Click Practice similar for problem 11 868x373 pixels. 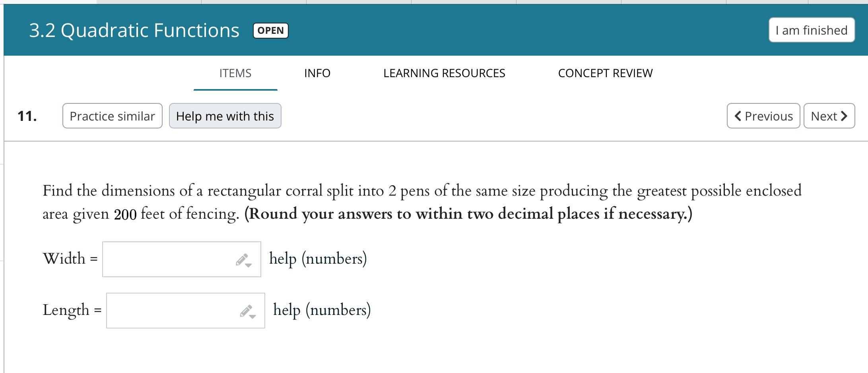pyautogui.click(x=112, y=116)
